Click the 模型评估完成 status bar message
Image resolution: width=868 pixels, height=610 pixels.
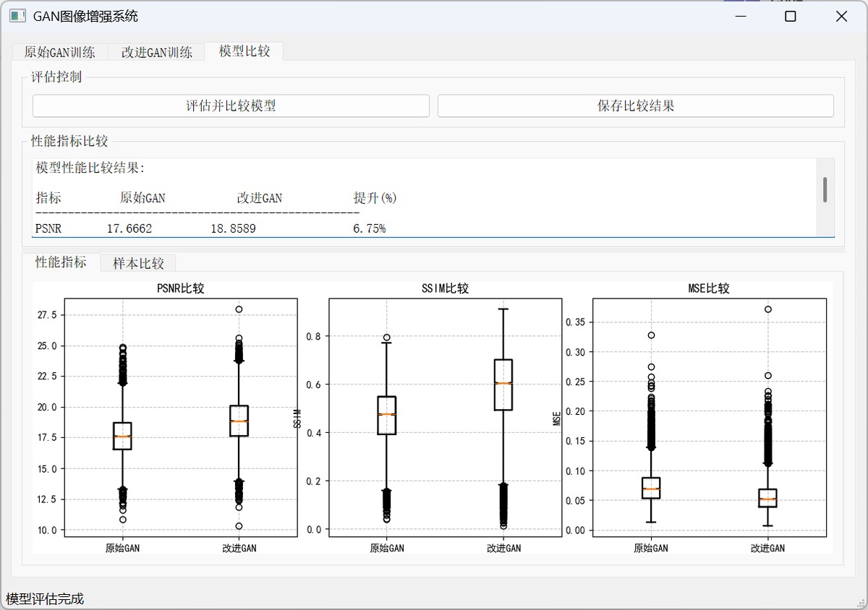(x=45, y=598)
